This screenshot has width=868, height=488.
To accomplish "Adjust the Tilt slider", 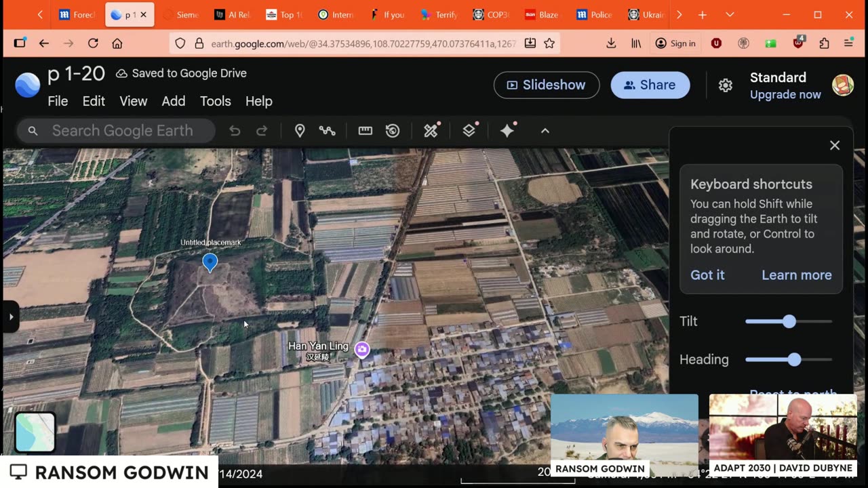I will tap(789, 321).
